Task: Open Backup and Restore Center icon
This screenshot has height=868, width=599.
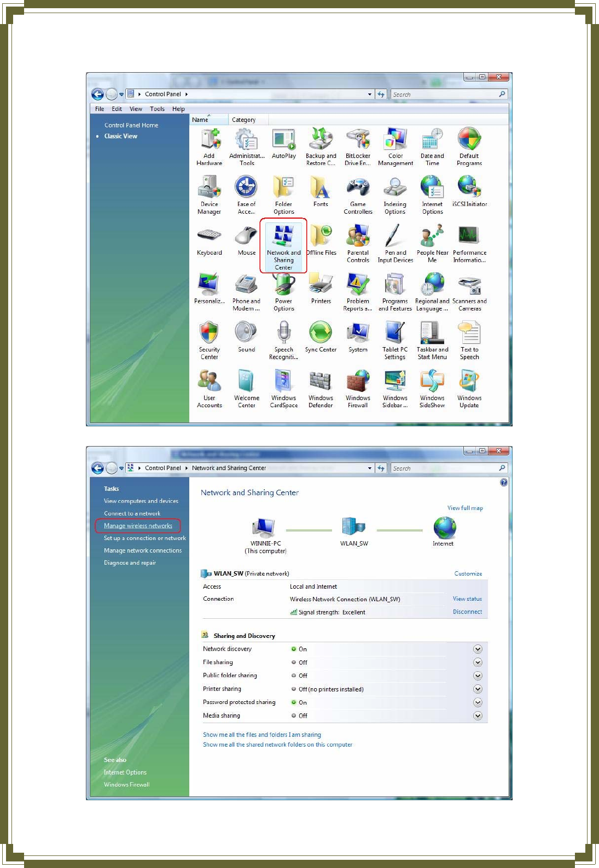Action: click(321, 147)
